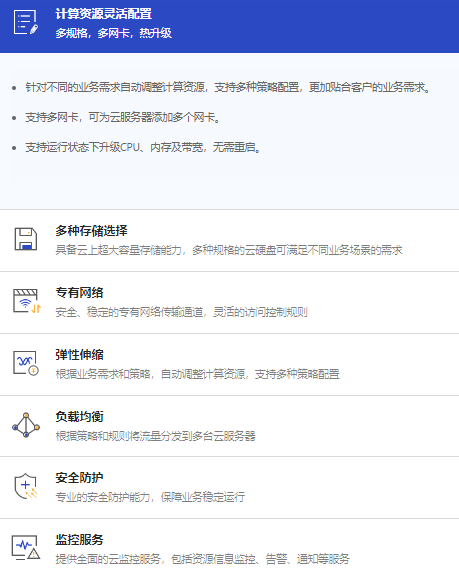
Task: Click the 专有网络 wifi window icon
Action: pos(26,301)
